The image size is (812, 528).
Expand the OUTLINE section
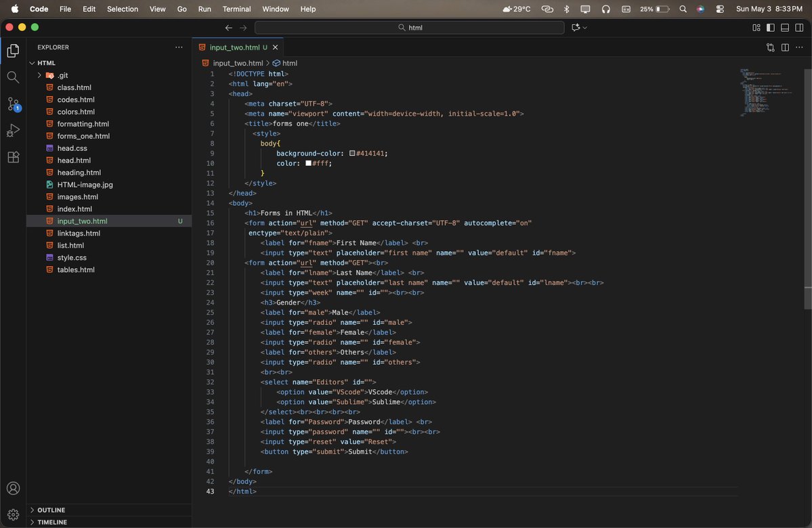click(51, 510)
